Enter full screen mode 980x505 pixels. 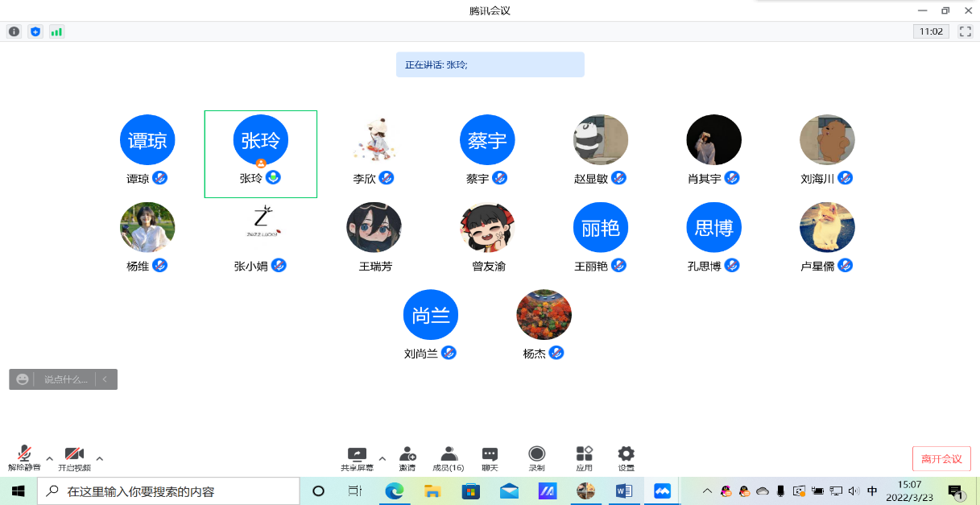(965, 31)
